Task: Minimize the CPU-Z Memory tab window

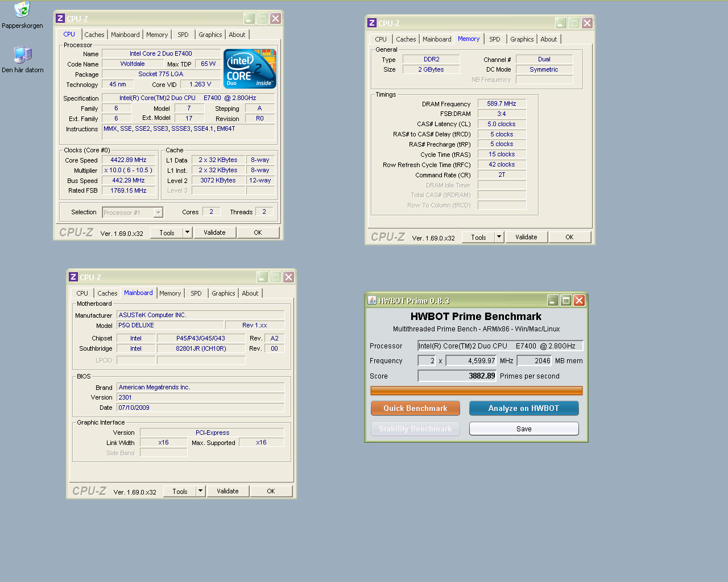Action: tap(561, 23)
